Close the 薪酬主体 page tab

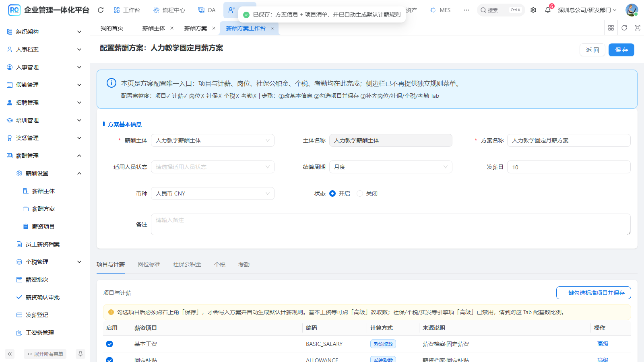[172, 28]
